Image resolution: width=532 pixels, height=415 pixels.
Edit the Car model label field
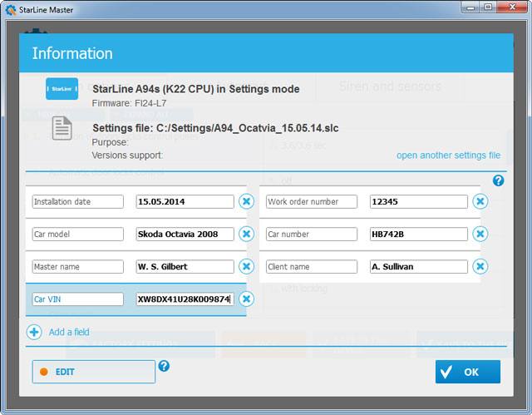pos(77,235)
